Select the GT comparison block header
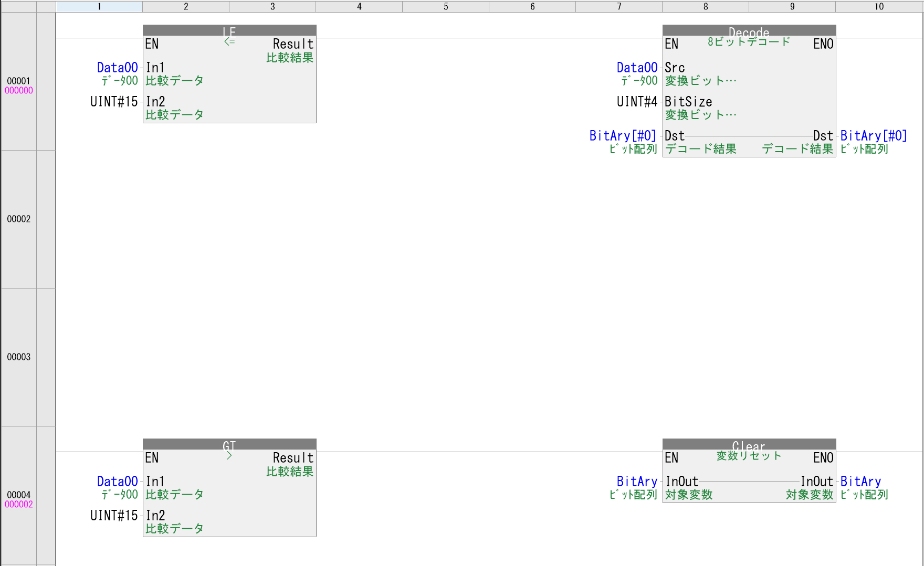 click(229, 444)
